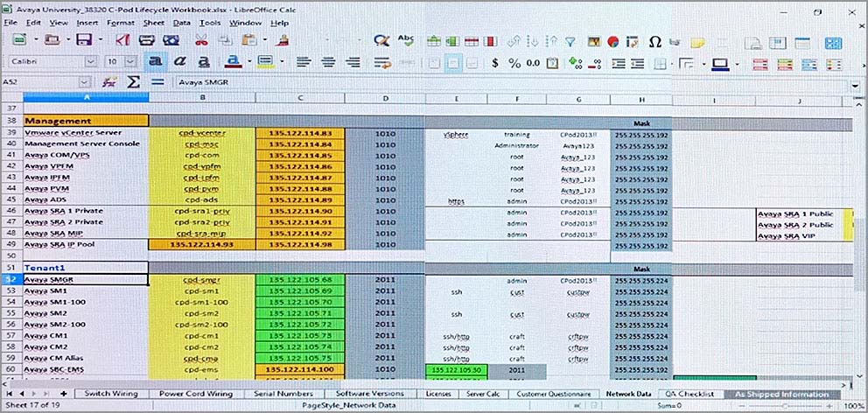Format as percent
This screenshot has width=868, height=413.
514,63
